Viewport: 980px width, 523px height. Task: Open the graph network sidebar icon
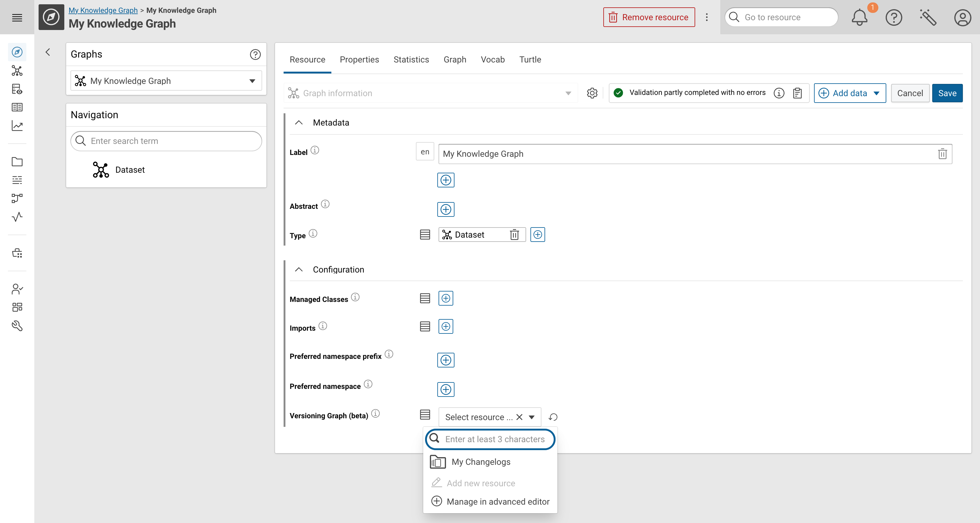pyautogui.click(x=17, y=70)
